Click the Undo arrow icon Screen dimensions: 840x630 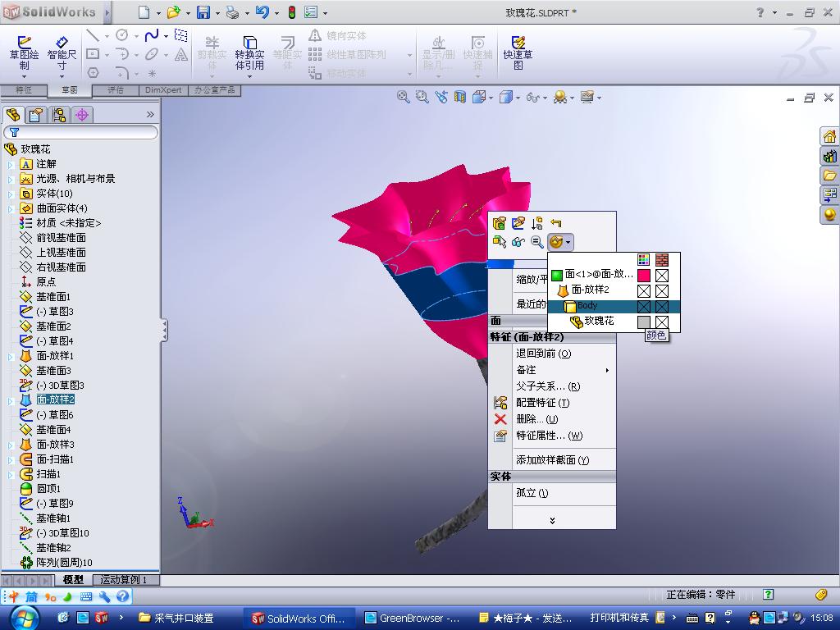coord(262,11)
